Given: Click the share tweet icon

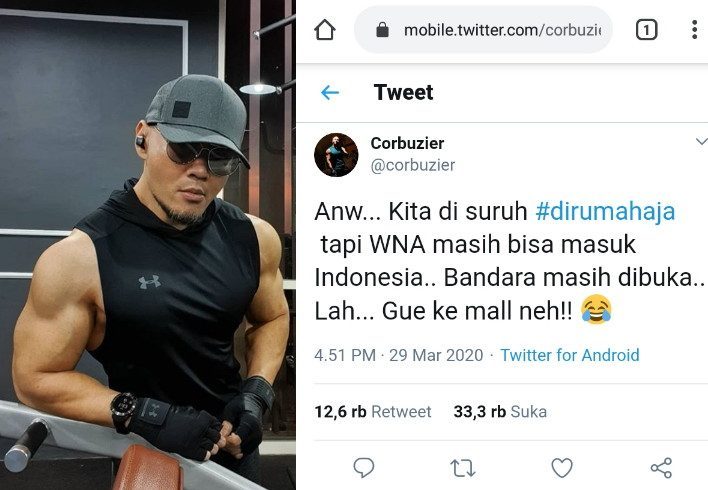Looking at the screenshot, I should 661,467.
